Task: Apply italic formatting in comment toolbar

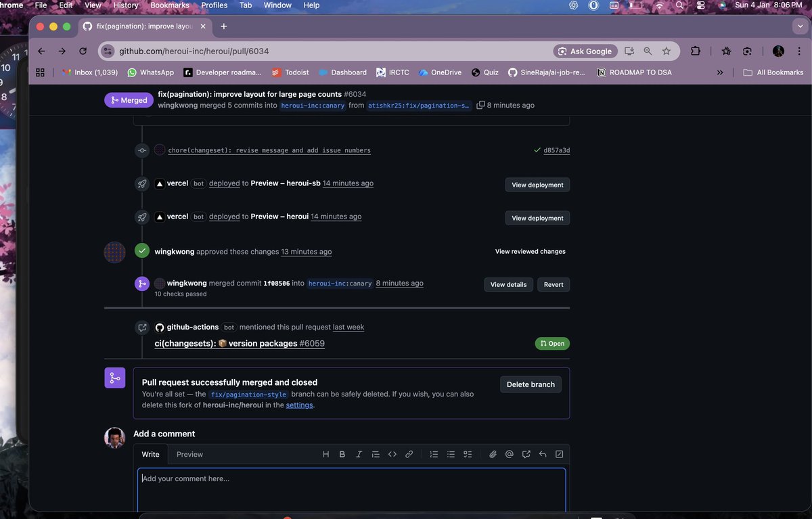Action: pyautogui.click(x=359, y=455)
